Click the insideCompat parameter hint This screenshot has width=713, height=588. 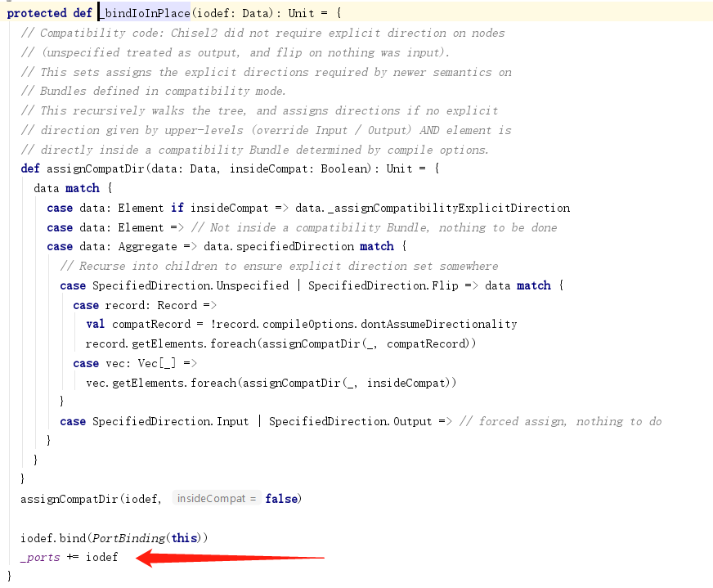click(x=217, y=498)
